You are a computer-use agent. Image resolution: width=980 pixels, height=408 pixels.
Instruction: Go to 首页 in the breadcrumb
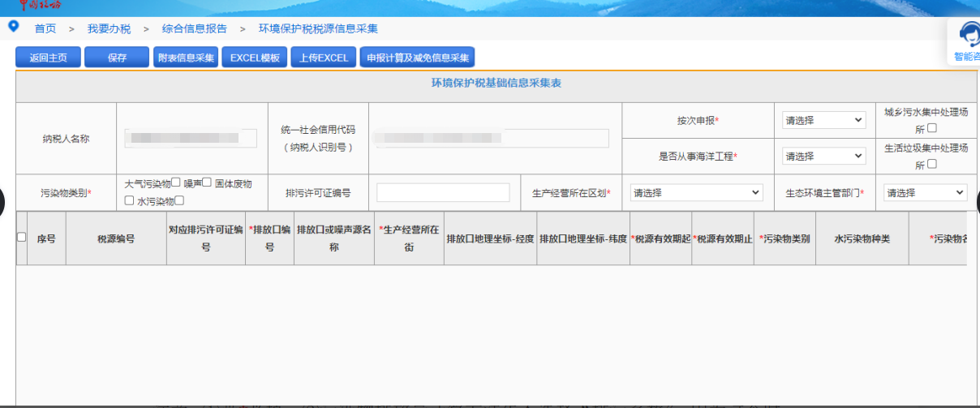(45, 28)
